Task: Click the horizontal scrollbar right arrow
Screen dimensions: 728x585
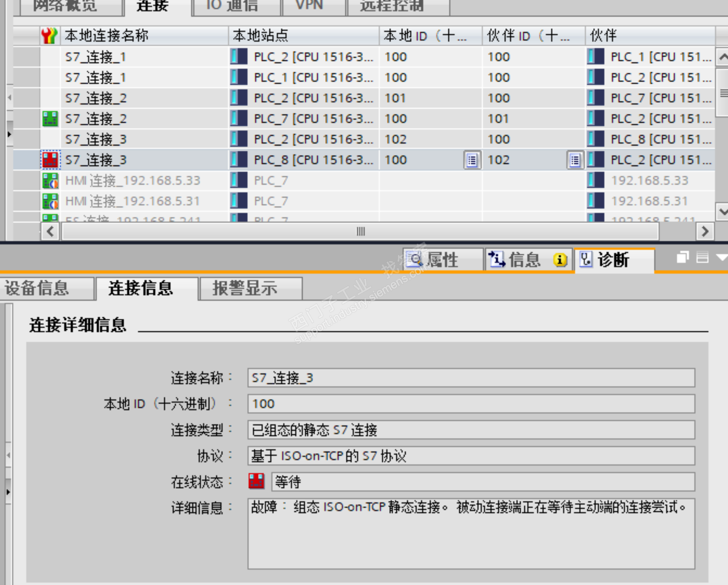Action: click(705, 232)
